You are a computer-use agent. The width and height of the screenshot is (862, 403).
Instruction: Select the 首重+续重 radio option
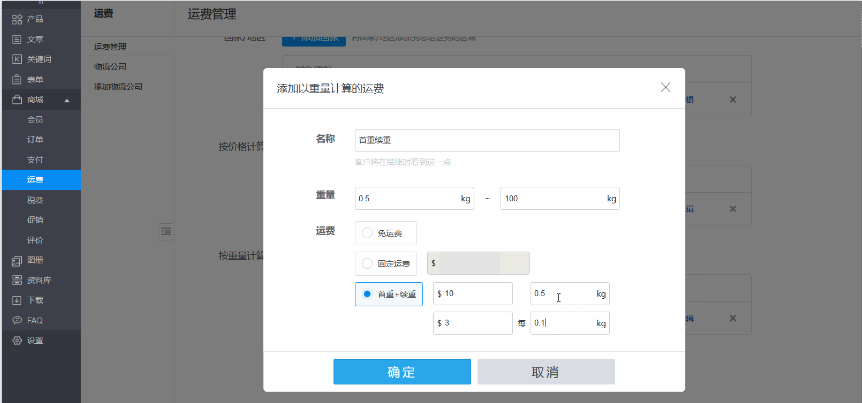click(x=367, y=294)
